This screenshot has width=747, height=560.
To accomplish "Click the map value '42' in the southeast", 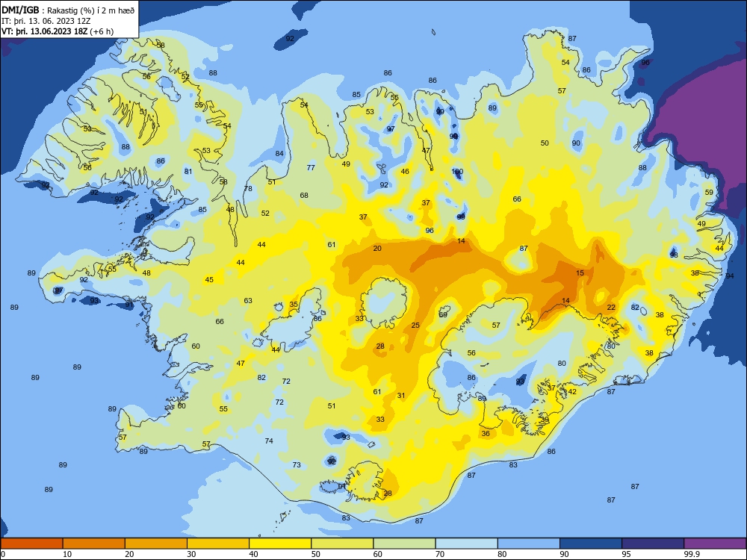I will (572, 391).
